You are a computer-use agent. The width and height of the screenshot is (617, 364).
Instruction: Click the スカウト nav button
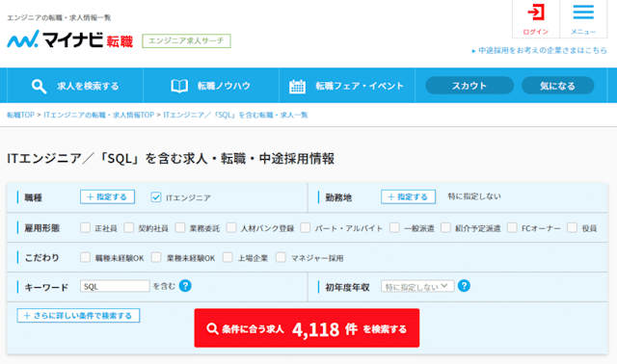(469, 86)
